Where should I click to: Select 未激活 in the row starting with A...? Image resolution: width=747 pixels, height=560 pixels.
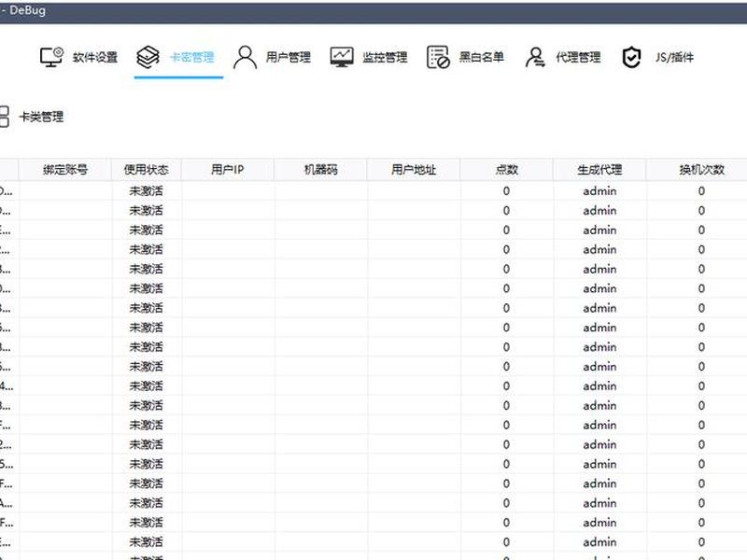[x=147, y=503]
